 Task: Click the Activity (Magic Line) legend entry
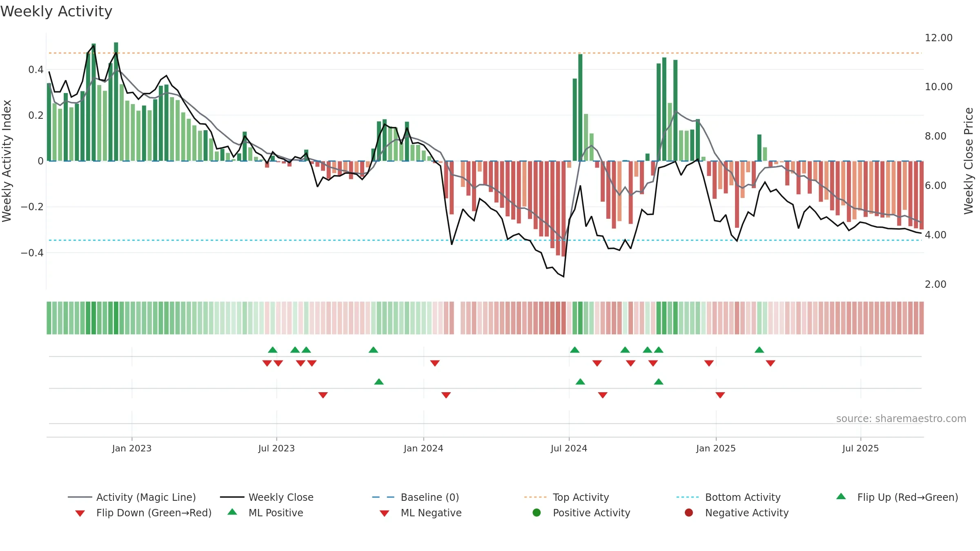(132, 497)
